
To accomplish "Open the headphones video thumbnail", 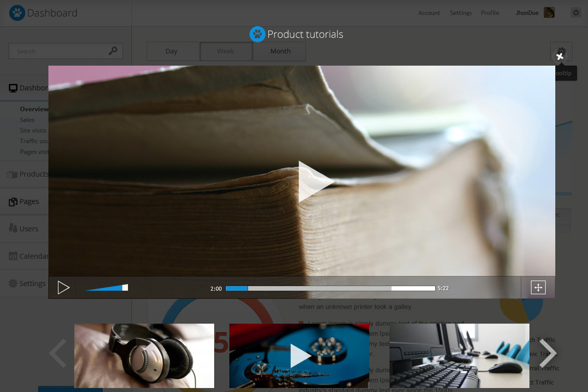I will point(144,356).
